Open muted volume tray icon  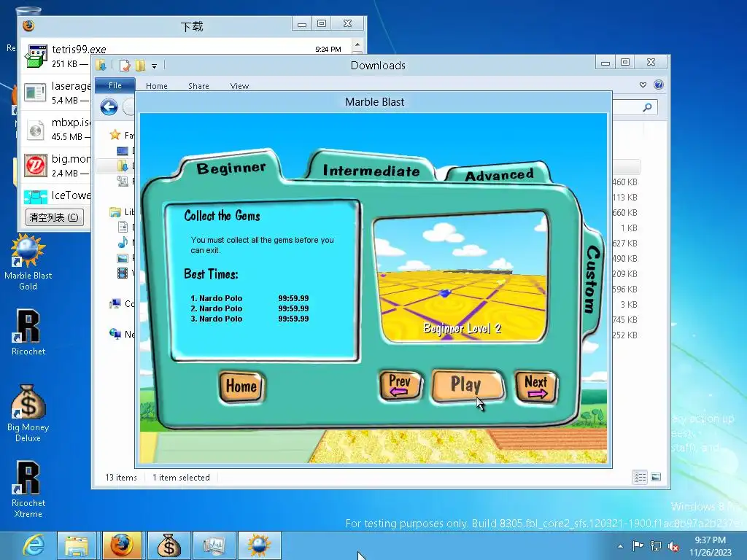point(673,546)
